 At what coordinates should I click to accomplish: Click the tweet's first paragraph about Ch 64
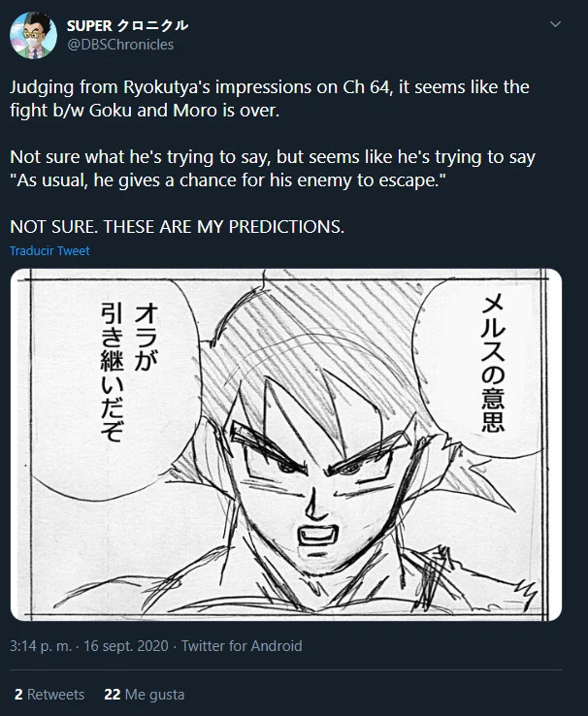(x=270, y=99)
